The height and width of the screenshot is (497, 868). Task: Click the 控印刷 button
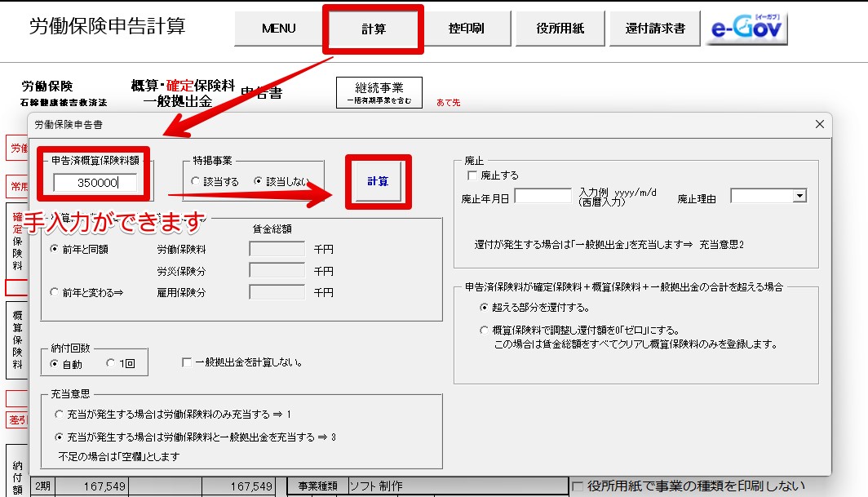[x=466, y=29]
